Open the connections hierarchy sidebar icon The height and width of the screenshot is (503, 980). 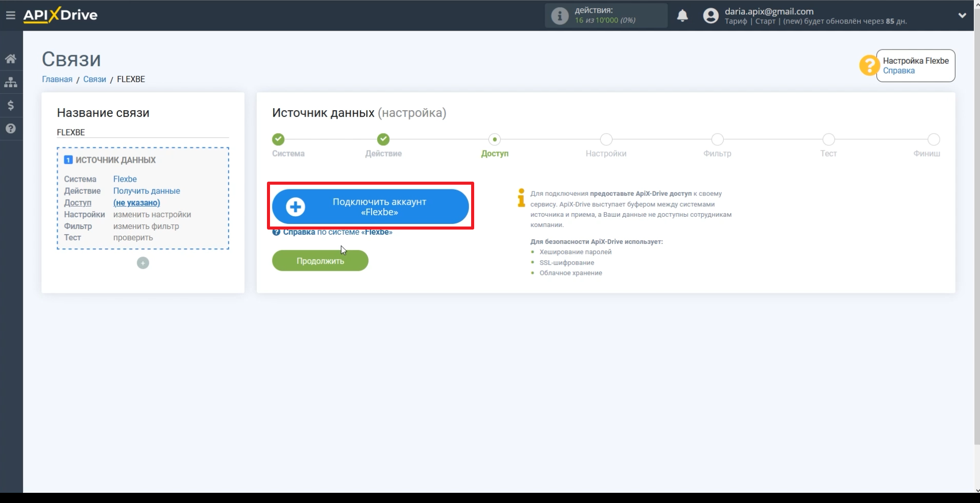coord(11,82)
